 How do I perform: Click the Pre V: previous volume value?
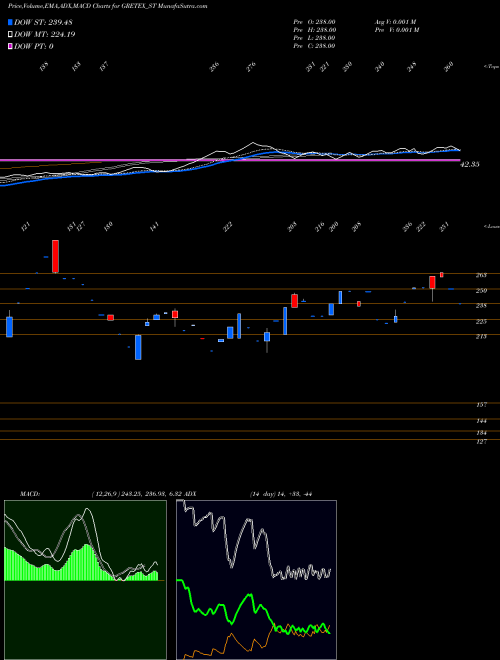(x=396, y=30)
